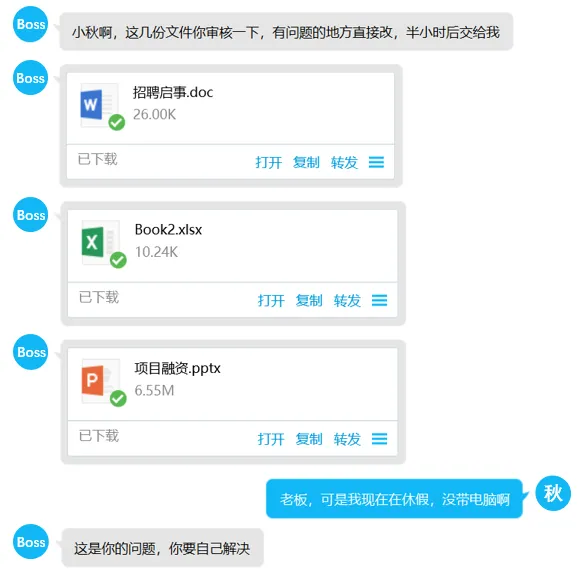
Task: Click the blue reply bubble about 休假
Action: coord(394,499)
